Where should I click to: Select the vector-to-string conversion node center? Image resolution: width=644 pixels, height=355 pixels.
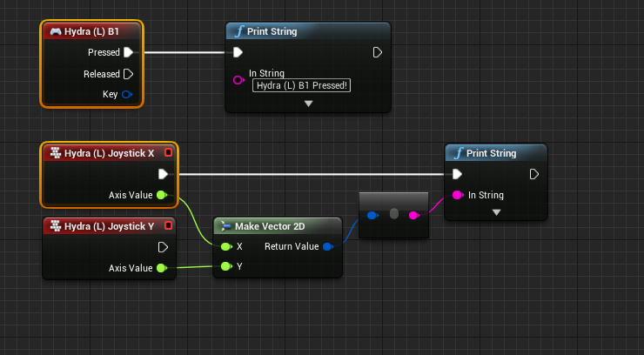[393, 214]
